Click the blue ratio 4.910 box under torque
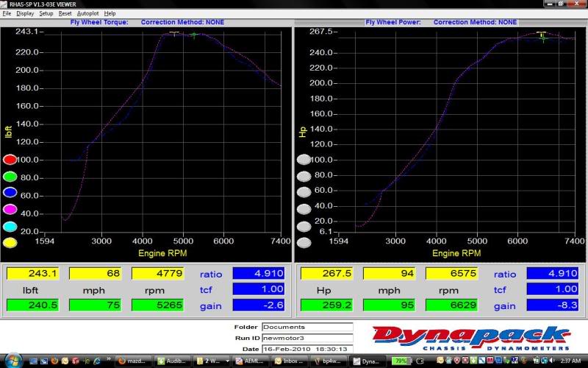 (x=258, y=273)
